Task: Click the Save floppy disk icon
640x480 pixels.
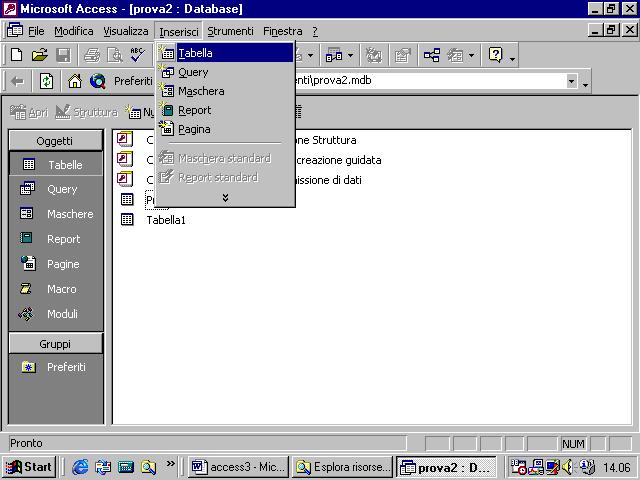Action: (x=63, y=55)
